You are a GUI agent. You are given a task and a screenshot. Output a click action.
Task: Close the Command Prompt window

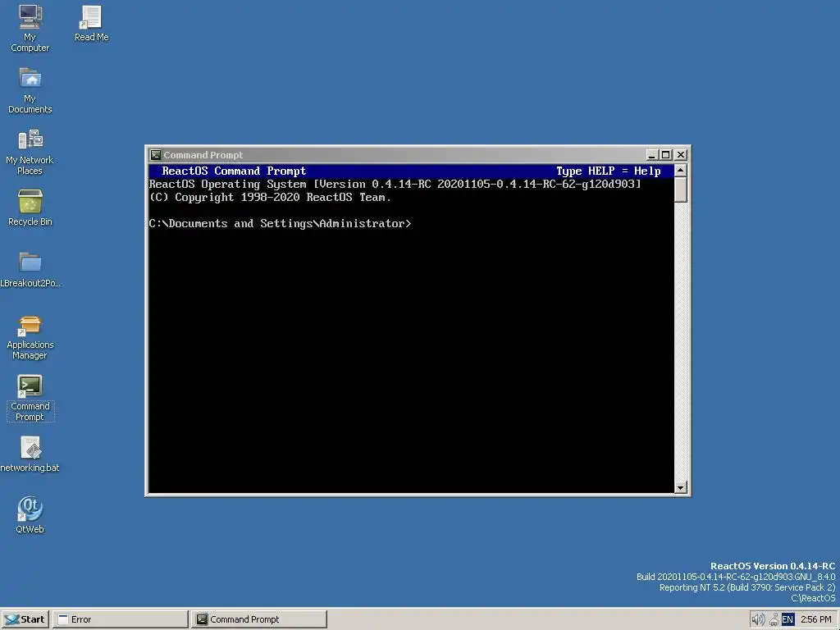point(680,155)
